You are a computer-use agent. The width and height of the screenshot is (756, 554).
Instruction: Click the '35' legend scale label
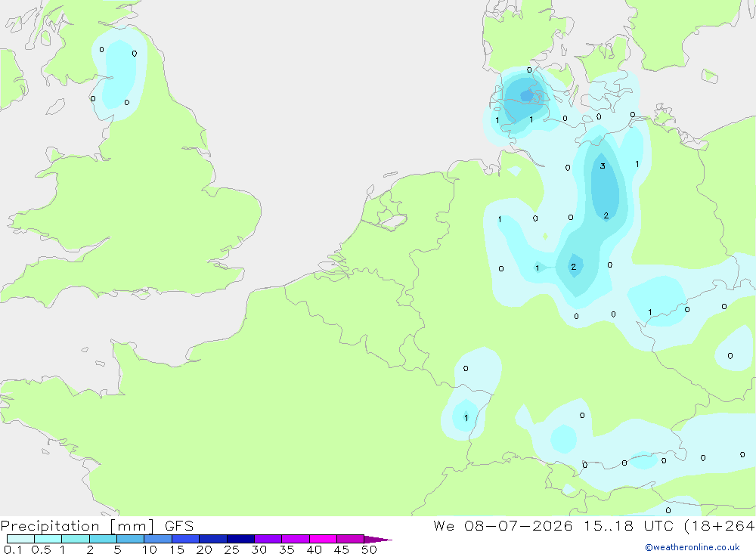pos(287,549)
